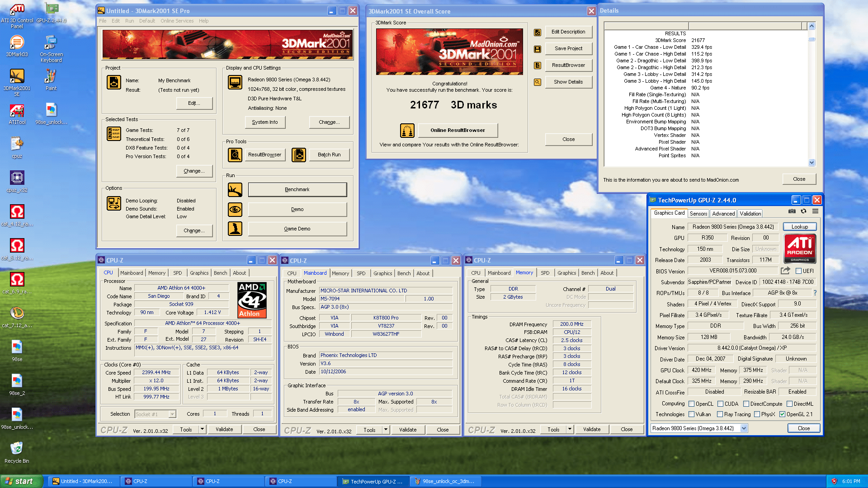Open 3DMark03 desktop shortcut
This screenshot has width=868, height=488.
pyautogui.click(x=17, y=46)
